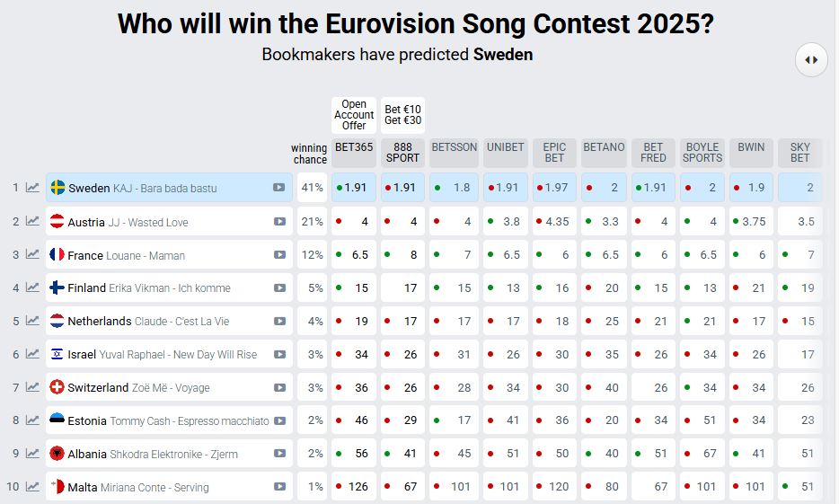Play Albania's Zjerm video icon
Image resolution: width=839 pixels, height=504 pixels.
click(279, 454)
